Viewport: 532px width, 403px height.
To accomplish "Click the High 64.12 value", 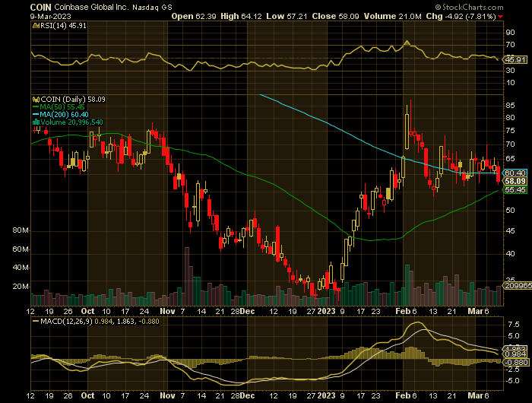I will [241, 16].
